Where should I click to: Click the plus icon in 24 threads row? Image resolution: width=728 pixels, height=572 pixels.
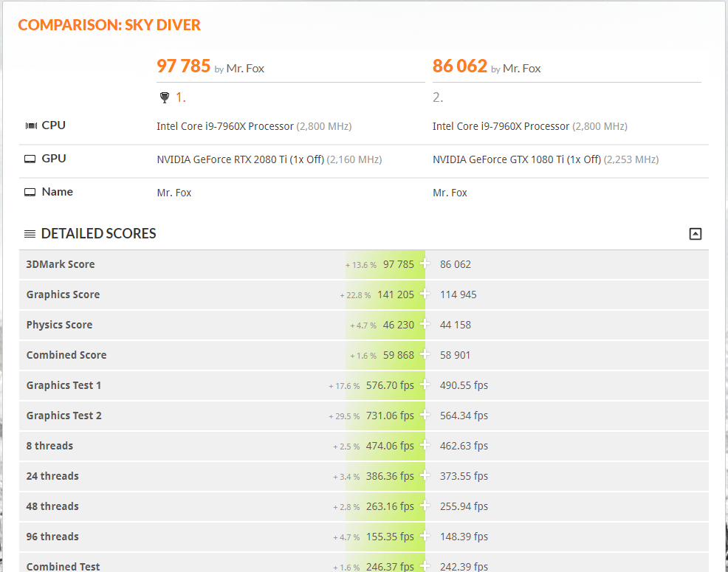425,475
